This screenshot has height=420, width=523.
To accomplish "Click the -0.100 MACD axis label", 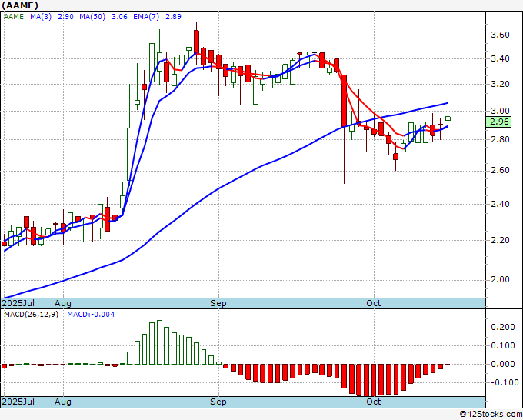I will coord(503,382).
